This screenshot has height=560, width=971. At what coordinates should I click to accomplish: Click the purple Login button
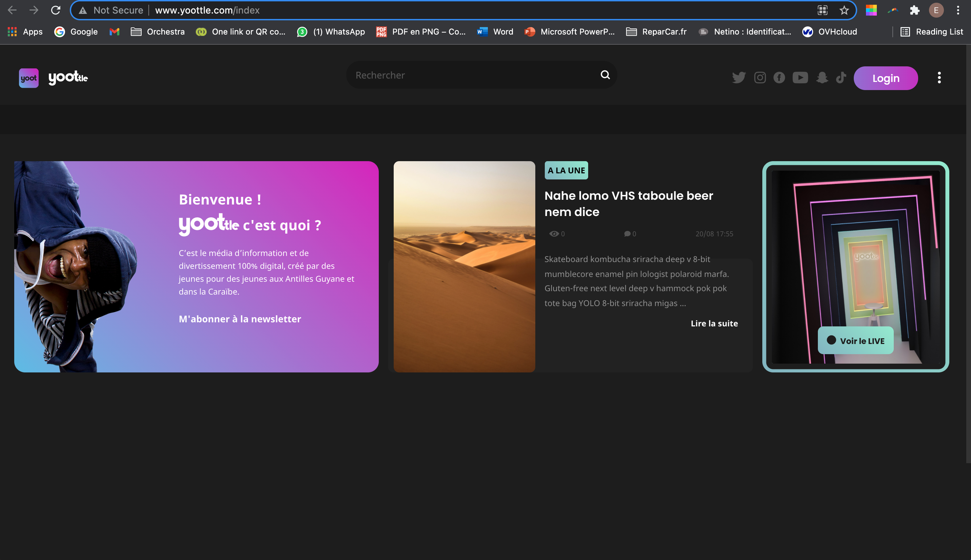pyautogui.click(x=886, y=78)
